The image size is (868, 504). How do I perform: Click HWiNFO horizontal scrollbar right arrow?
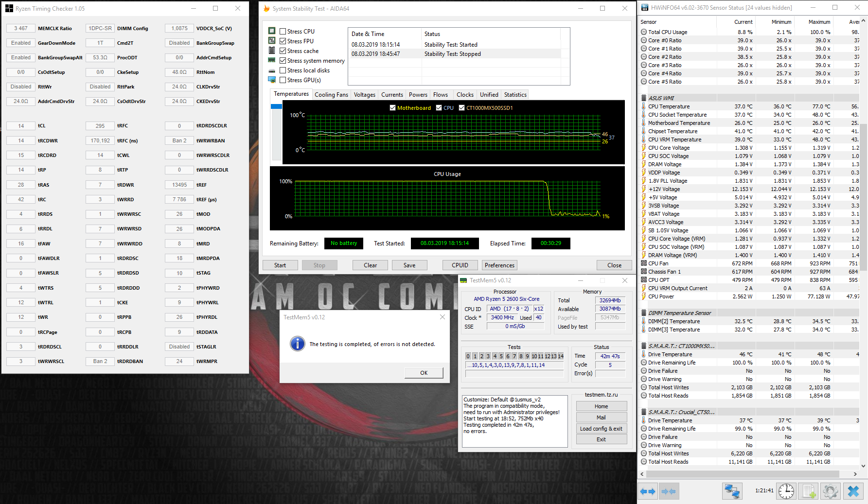coord(855,474)
